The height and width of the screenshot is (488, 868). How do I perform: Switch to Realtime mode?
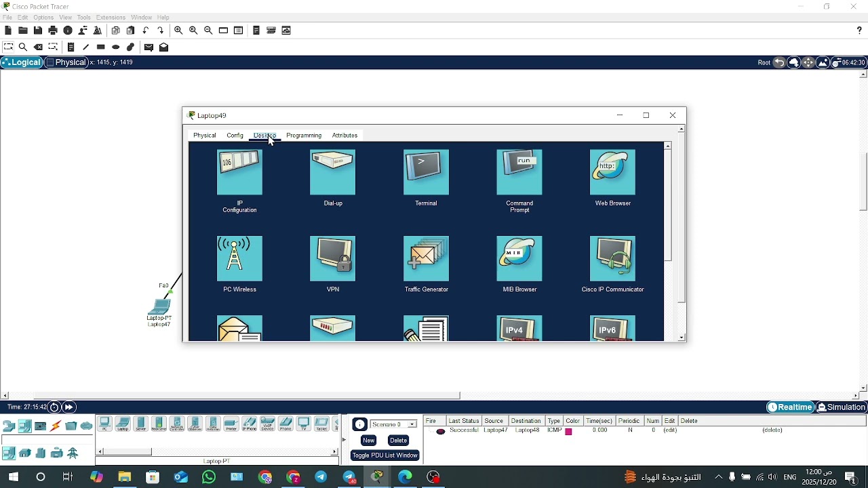791,407
